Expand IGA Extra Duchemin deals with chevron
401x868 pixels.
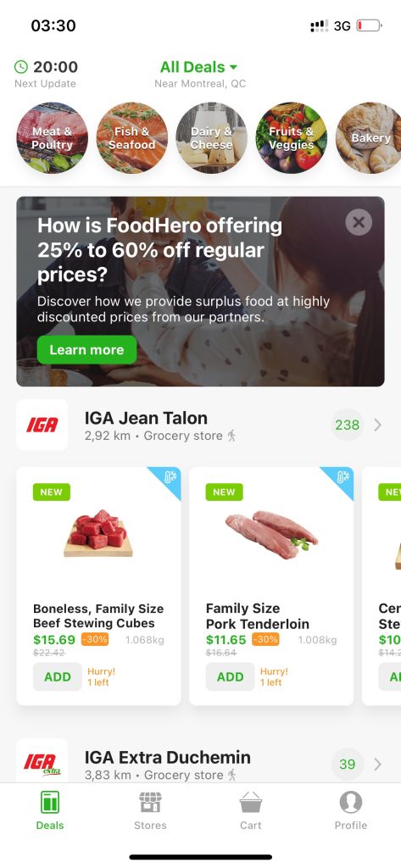[x=378, y=764]
